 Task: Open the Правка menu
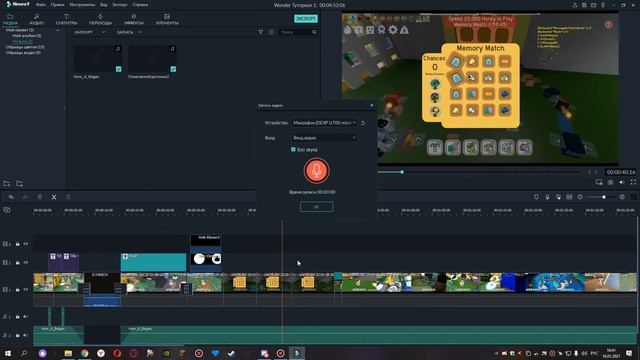click(58, 5)
